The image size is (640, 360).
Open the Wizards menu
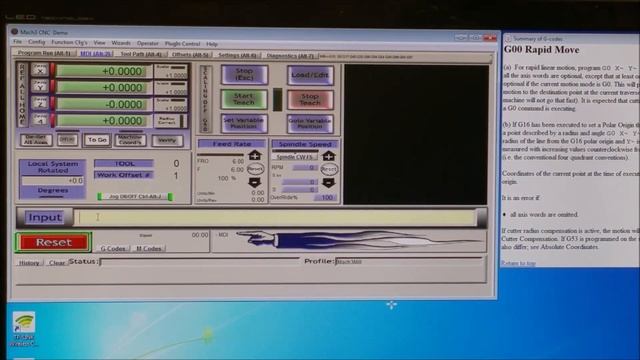tap(121, 43)
